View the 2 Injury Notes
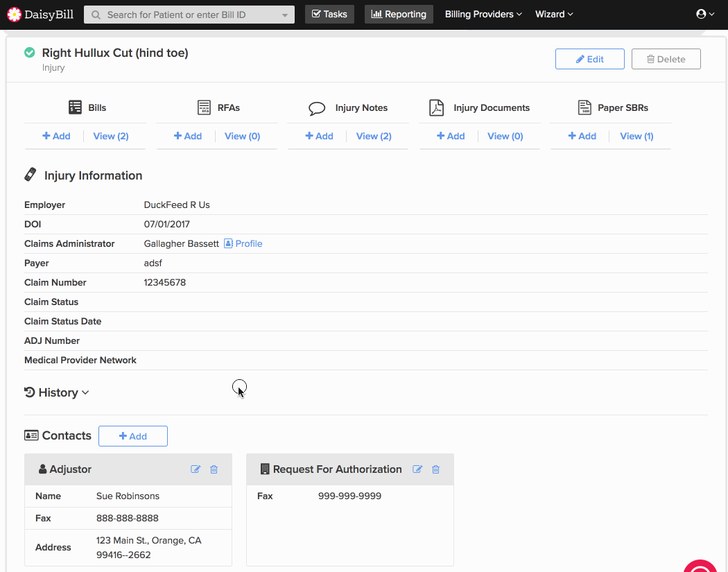The image size is (728, 572). tap(374, 136)
